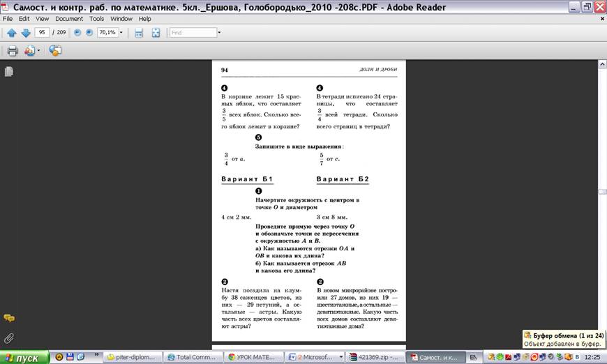This screenshot has height=364, width=607.
Task: Click the zoom out minus button
Action: tap(77, 33)
